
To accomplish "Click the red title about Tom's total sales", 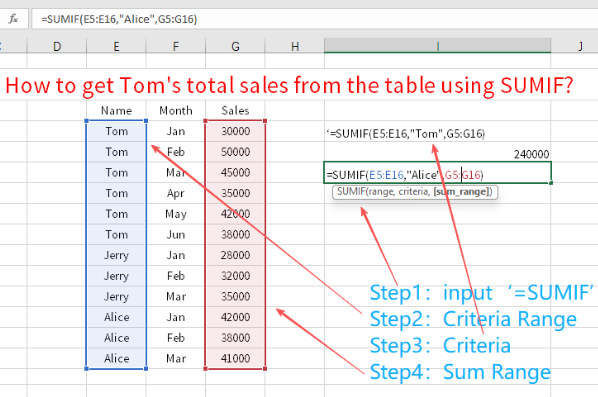I will click(x=289, y=85).
